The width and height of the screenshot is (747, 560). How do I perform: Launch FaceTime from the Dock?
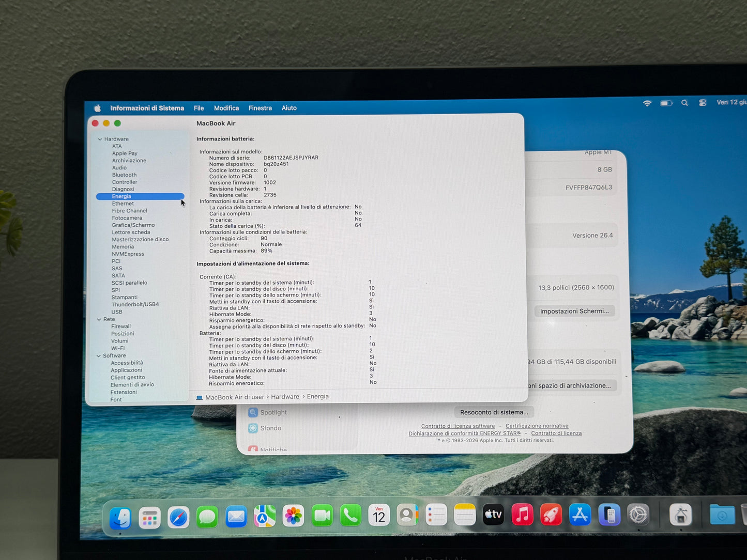tap(322, 516)
